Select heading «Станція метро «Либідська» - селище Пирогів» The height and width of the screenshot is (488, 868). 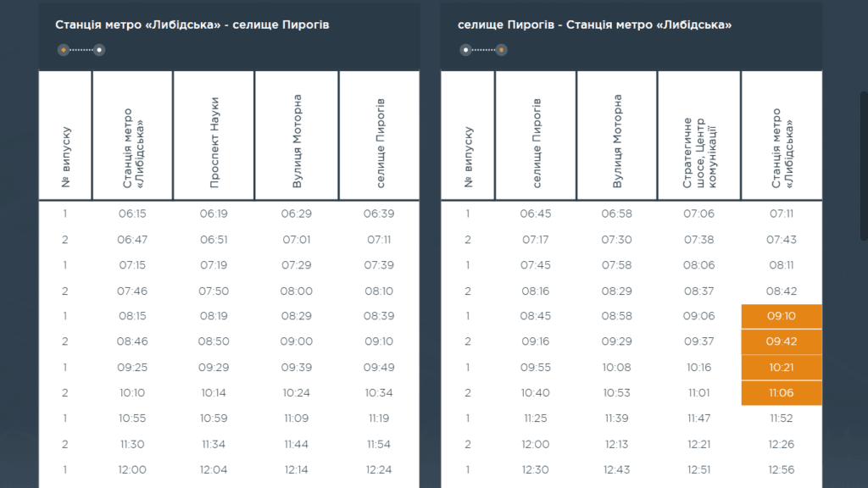click(x=192, y=25)
